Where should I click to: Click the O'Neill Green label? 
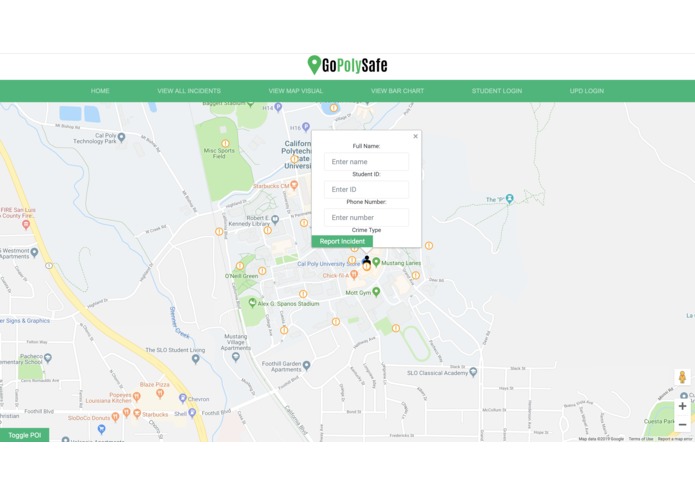point(241,276)
